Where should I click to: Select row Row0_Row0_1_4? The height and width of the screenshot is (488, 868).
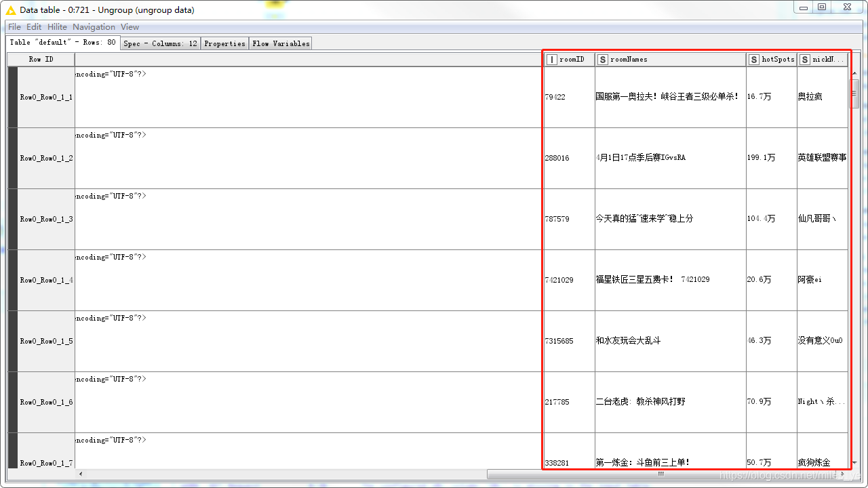pos(46,280)
